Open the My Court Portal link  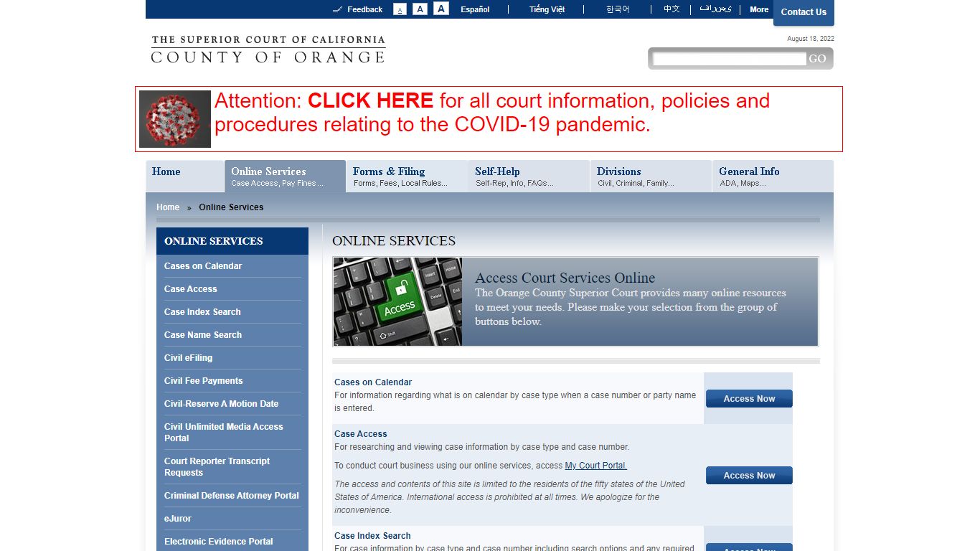coord(595,466)
